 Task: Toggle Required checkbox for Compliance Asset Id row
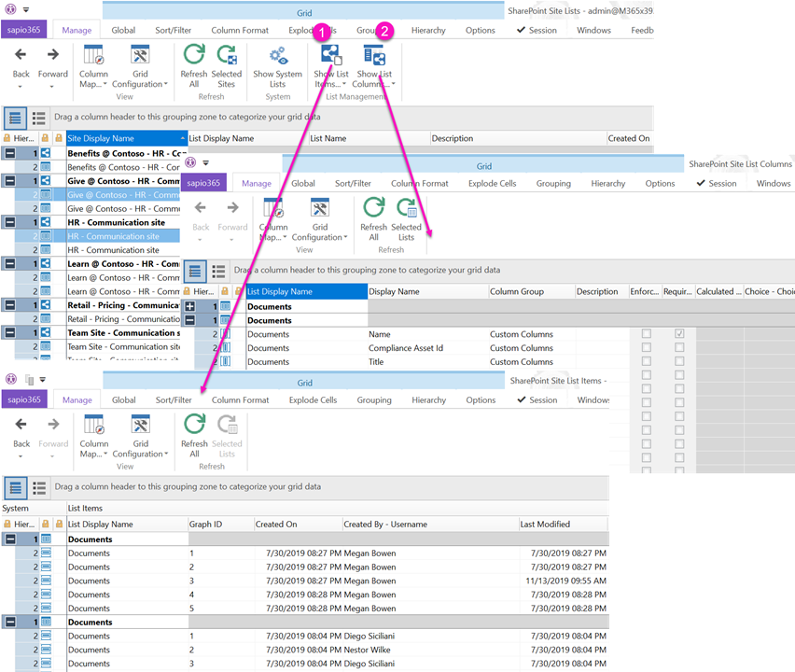(x=679, y=347)
